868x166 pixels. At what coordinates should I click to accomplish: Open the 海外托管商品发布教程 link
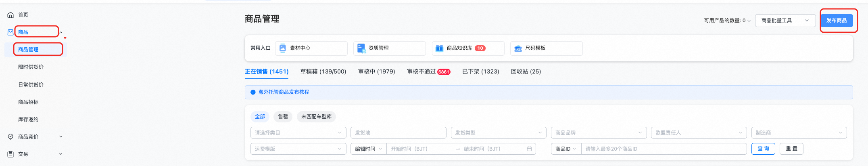pos(284,92)
